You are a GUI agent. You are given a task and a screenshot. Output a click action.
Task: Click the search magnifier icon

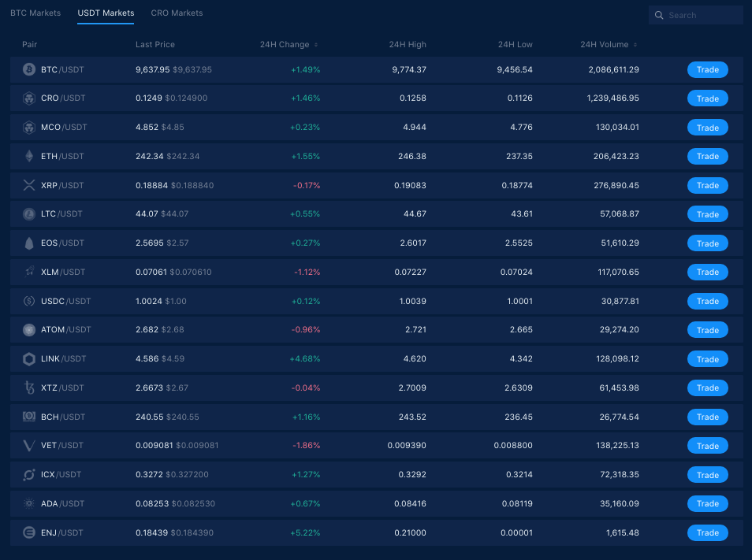[x=659, y=15]
